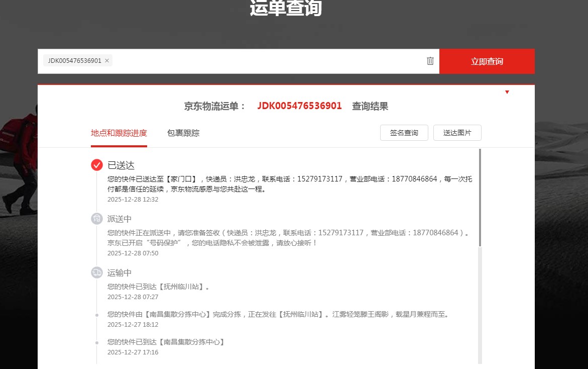Click the 派送中 status heading
Viewport: 588px width, 369px height.
(x=120, y=219)
